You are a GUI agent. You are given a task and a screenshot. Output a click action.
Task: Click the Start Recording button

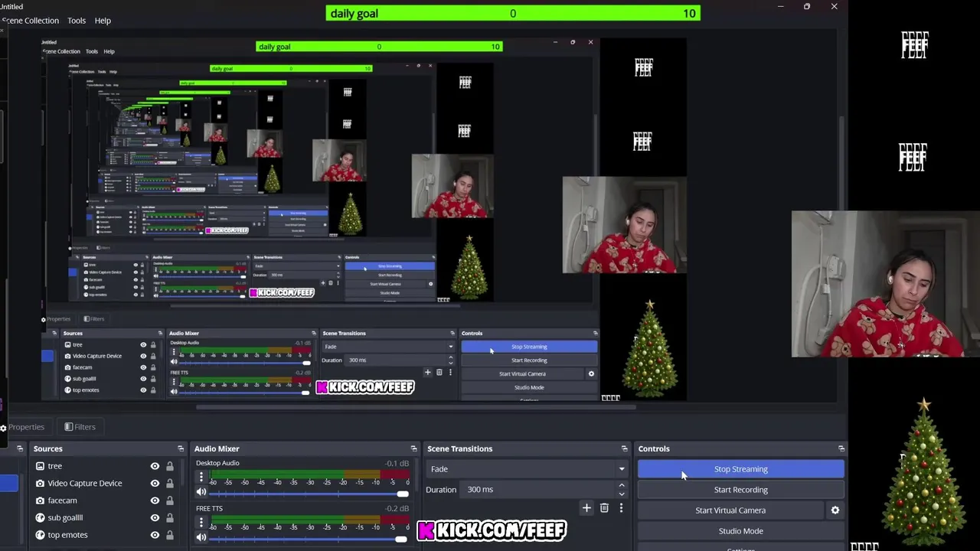740,490
